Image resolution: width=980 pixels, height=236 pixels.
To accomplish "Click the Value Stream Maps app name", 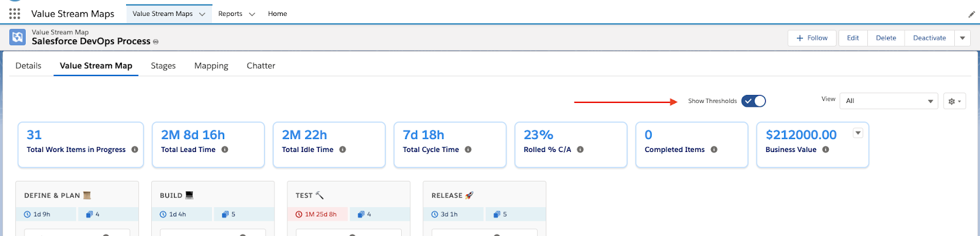I will coord(73,13).
